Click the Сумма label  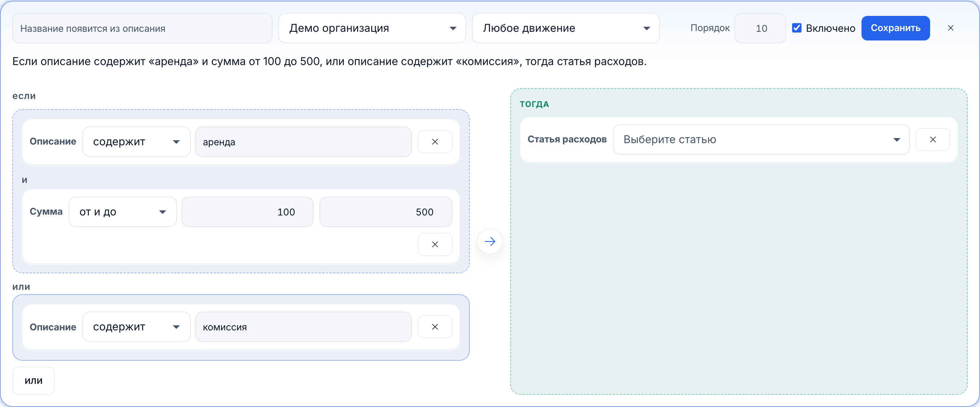coord(46,212)
